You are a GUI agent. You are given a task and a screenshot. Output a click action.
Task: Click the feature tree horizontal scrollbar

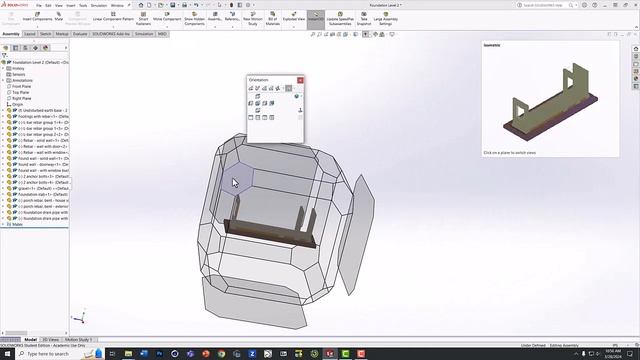pyautogui.click(x=16, y=333)
